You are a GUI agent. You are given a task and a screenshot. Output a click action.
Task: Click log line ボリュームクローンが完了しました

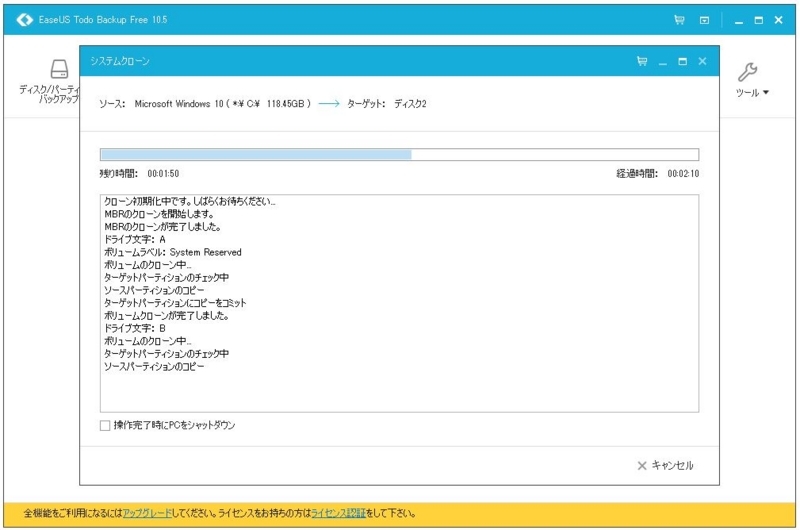point(166,316)
